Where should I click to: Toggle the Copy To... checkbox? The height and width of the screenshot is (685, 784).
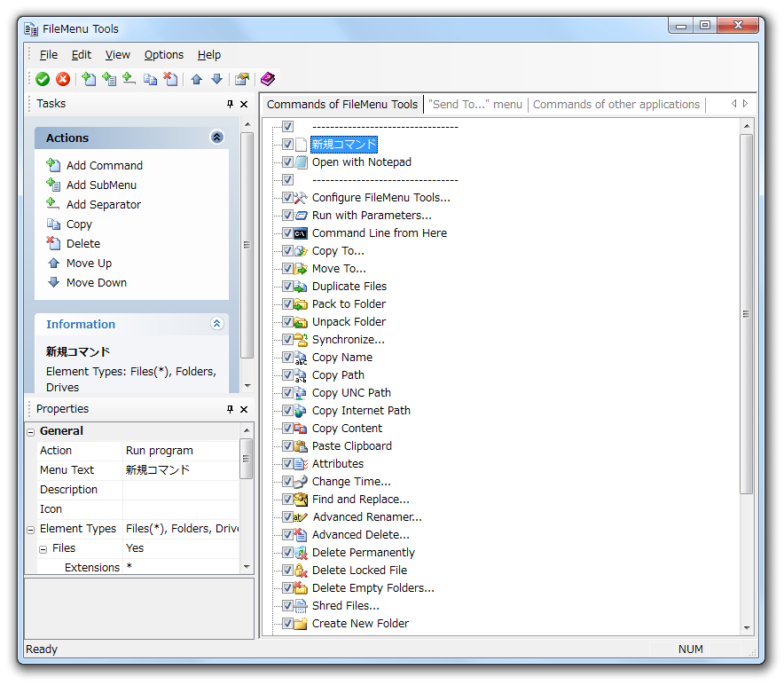click(x=287, y=251)
